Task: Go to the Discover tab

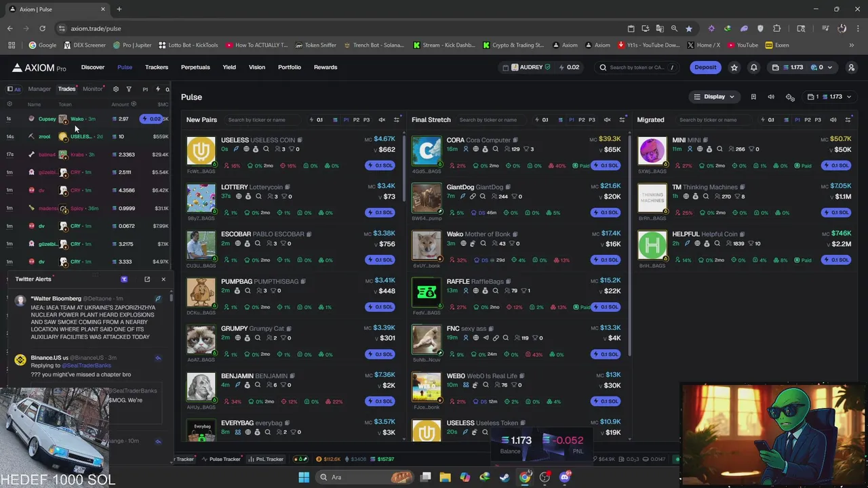Action: (x=93, y=67)
